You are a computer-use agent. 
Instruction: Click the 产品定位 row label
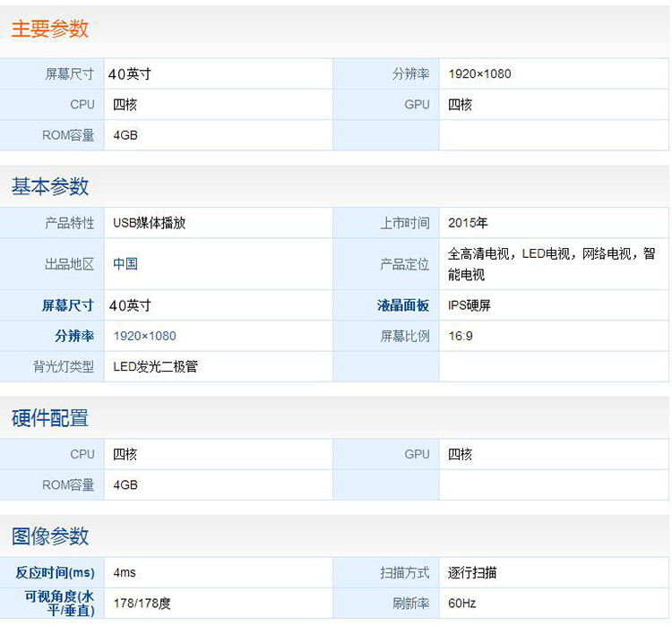(x=405, y=264)
